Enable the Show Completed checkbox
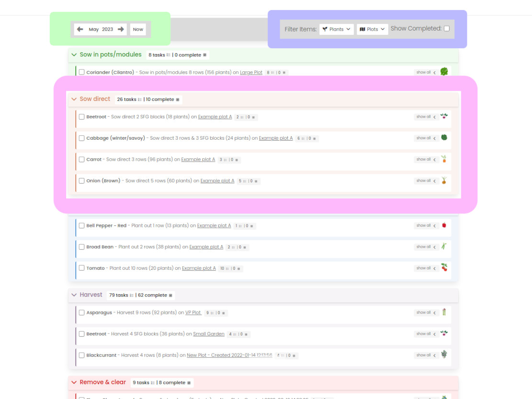The height and width of the screenshot is (399, 532). [447, 28]
